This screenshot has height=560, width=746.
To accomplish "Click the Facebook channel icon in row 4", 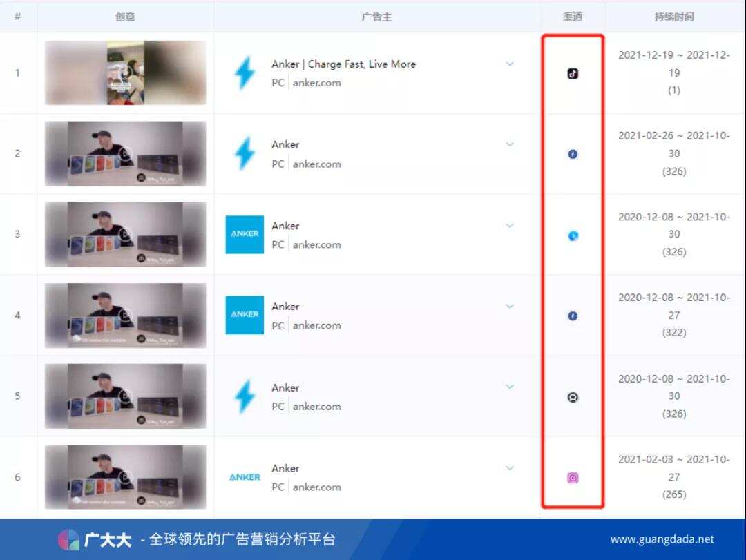I will click(x=572, y=316).
